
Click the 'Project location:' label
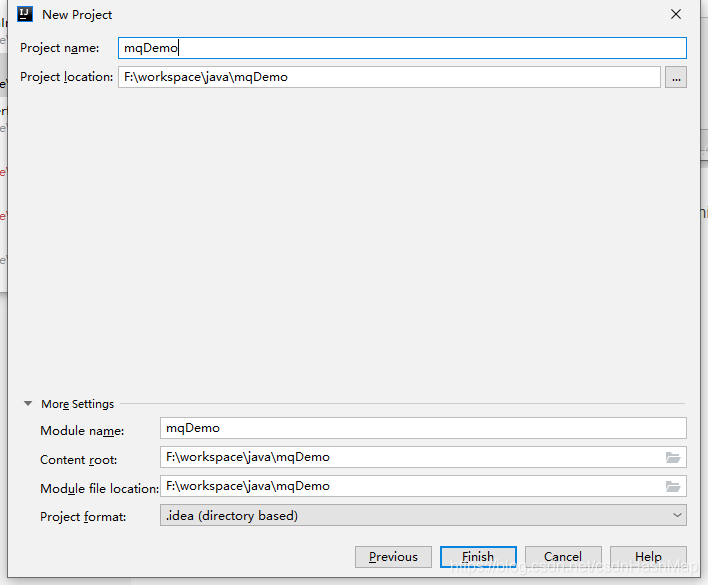pos(66,77)
